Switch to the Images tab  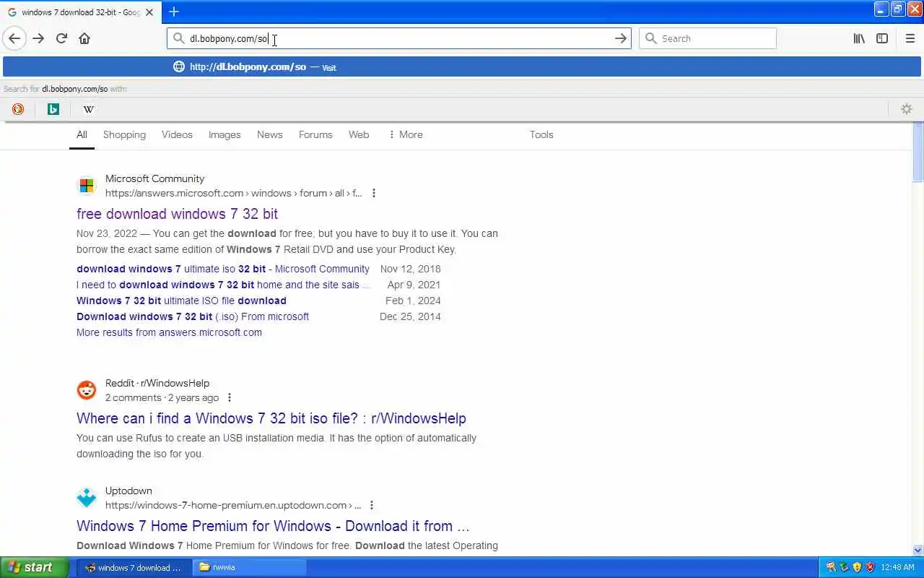point(225,134)
